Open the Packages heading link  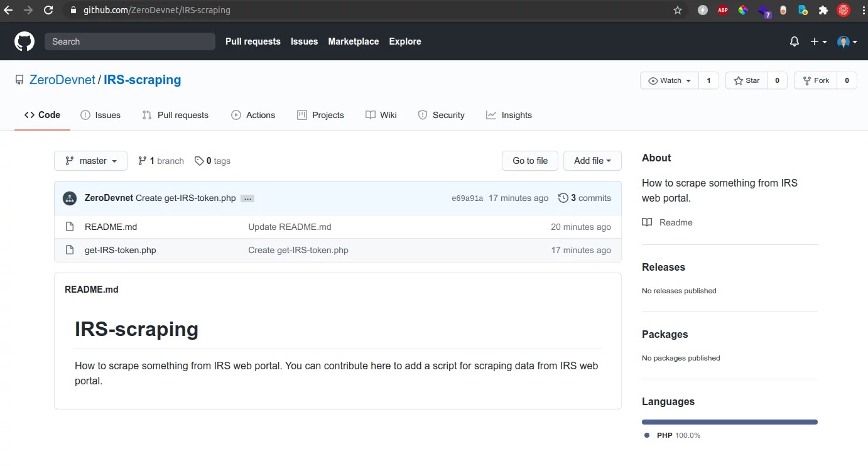tap(665, 334)
